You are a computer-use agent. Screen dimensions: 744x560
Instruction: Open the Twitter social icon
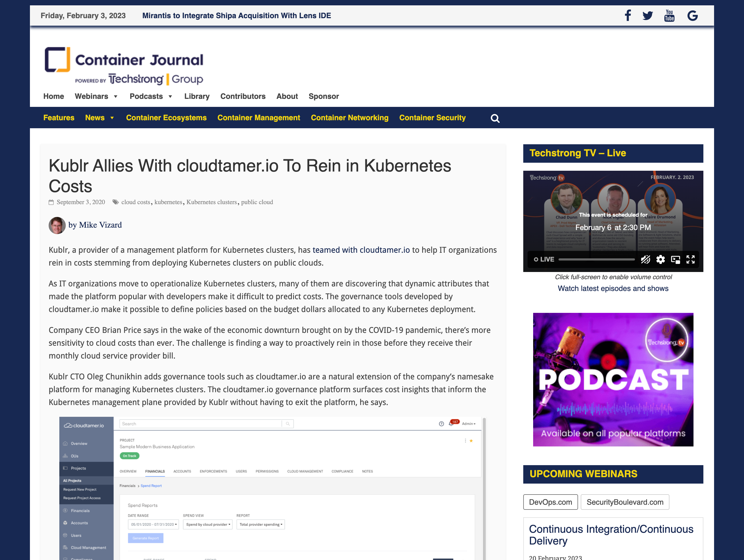coord(648,15)
